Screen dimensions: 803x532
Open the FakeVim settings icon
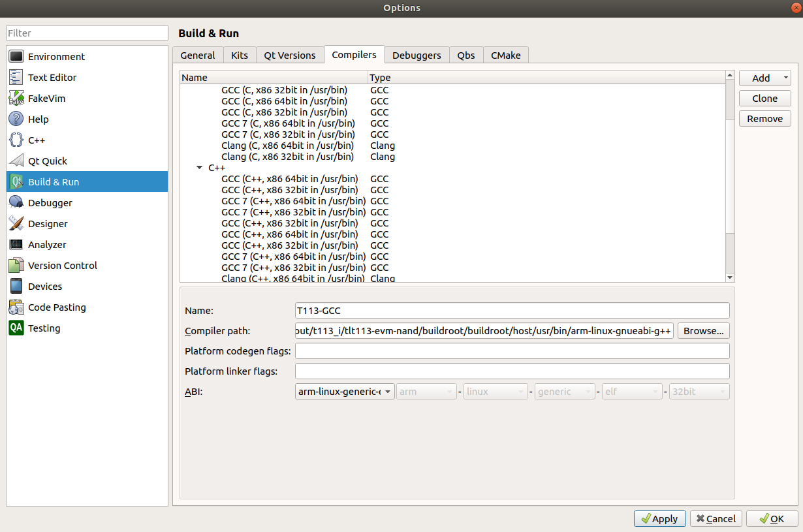(17, 99)
